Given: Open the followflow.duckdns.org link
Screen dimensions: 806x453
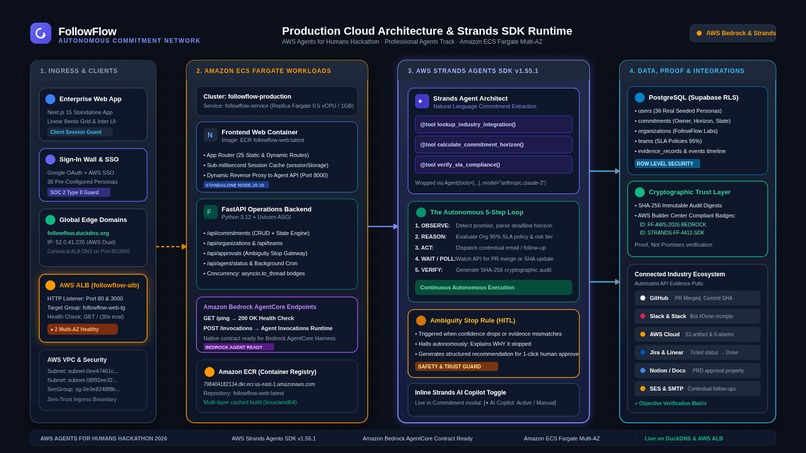Looking at the screenshot, I should point(78,233).
